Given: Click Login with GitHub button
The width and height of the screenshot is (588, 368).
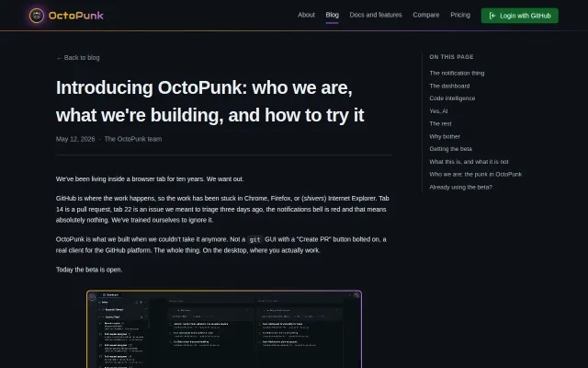Looking at the screenshot, I should pyautogui.click(x=519, y=16).
